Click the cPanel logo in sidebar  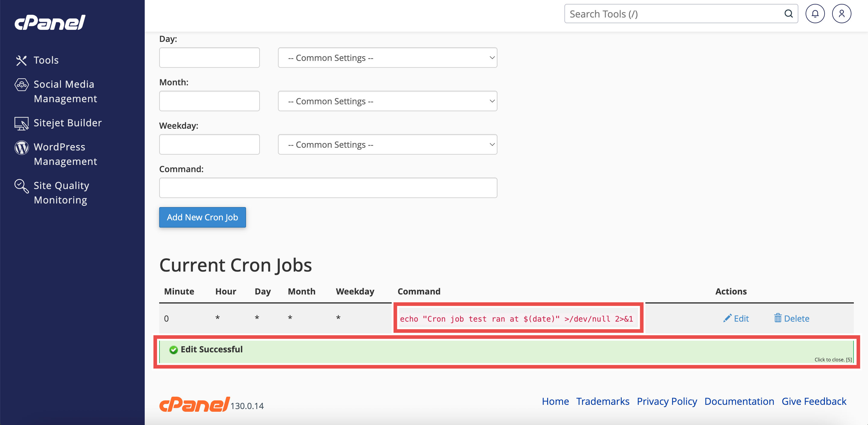click(50, 23)
